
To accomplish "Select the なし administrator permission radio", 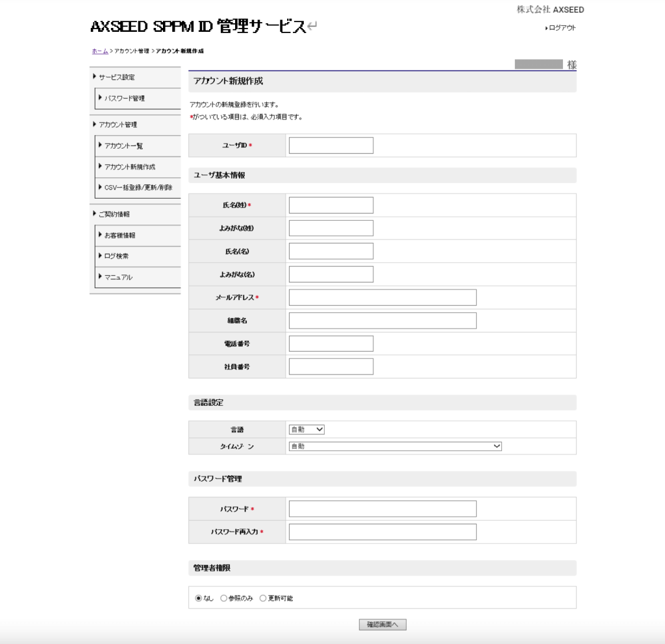I will pyautogui.click(x=198, y=598).
